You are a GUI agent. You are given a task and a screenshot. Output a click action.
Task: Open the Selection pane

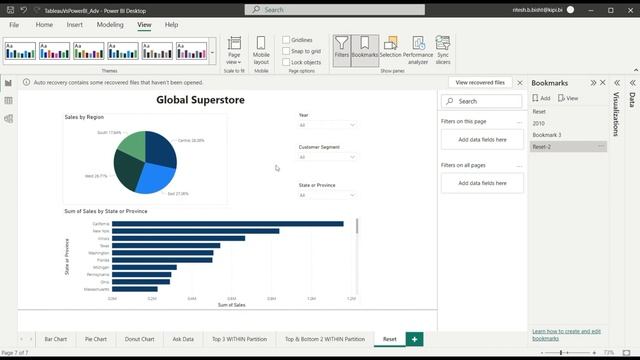click(x=391, y=51)
